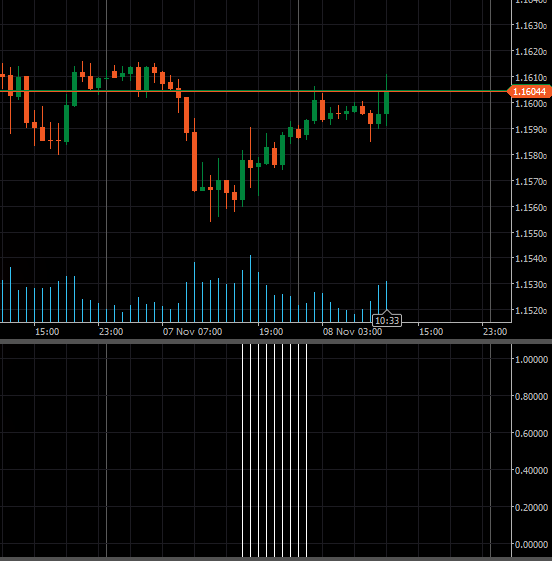The height and width of the screenshot is (561, 552).
Task: Click the 07 Nov 07:00 time label
Action: click(192, 332)
